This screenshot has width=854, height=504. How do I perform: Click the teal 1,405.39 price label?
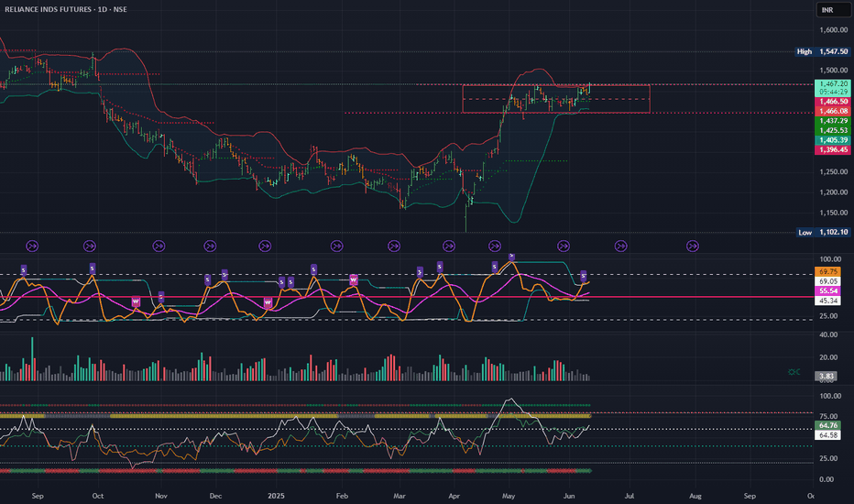pos(833,140)
